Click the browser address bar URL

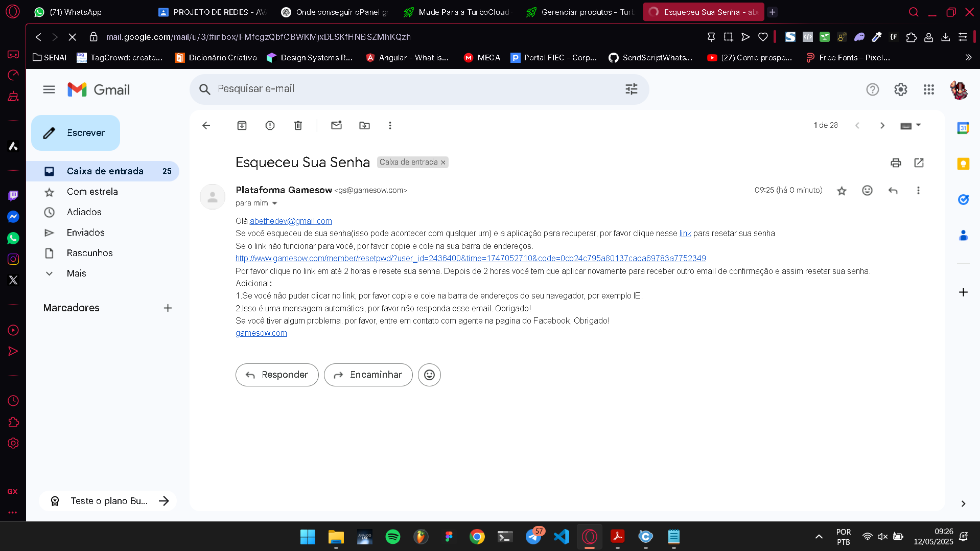click(258, 37)
